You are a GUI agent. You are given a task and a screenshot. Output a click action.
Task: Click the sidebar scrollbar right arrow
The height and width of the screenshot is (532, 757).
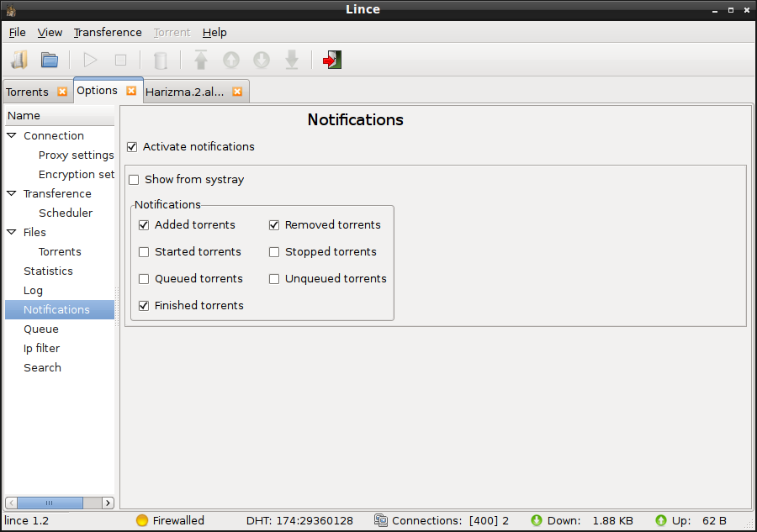(109, 503)
